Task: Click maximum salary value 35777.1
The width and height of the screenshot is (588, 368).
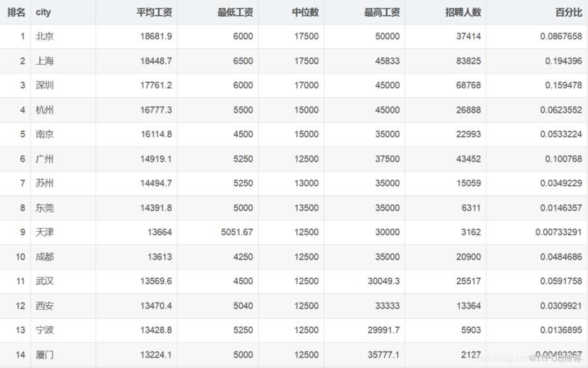Action: (x=384, y=355)
